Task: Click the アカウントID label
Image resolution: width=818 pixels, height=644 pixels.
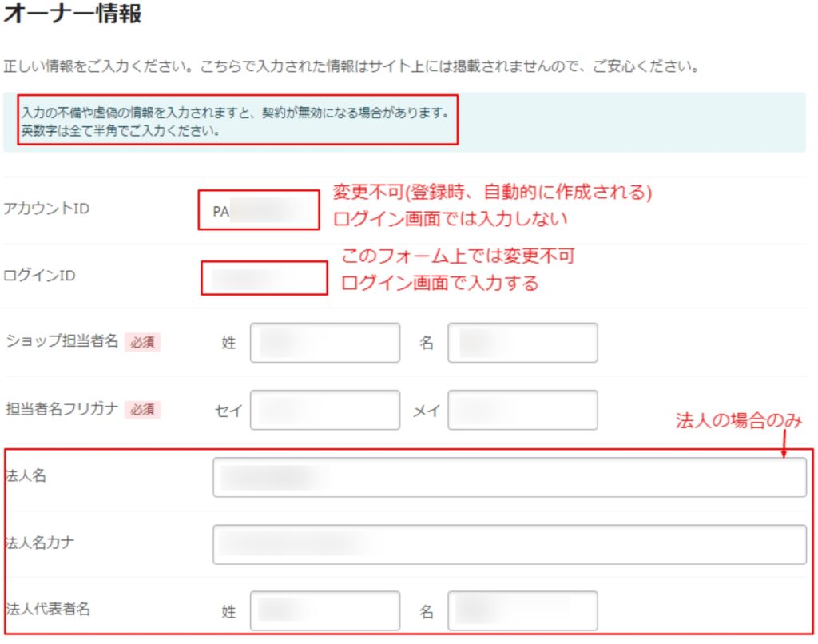Action: tap(47, 209)
